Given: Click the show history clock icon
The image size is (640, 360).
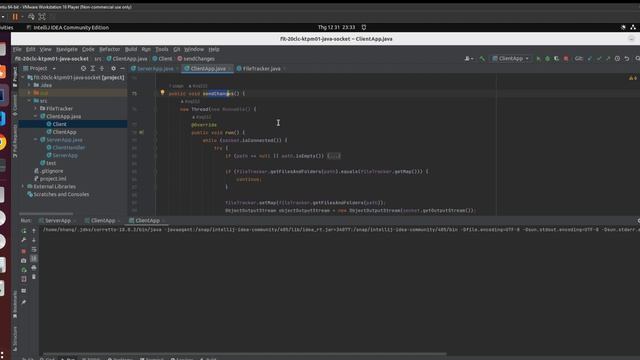Looking at the screenshot, I should tap(617, 59).
